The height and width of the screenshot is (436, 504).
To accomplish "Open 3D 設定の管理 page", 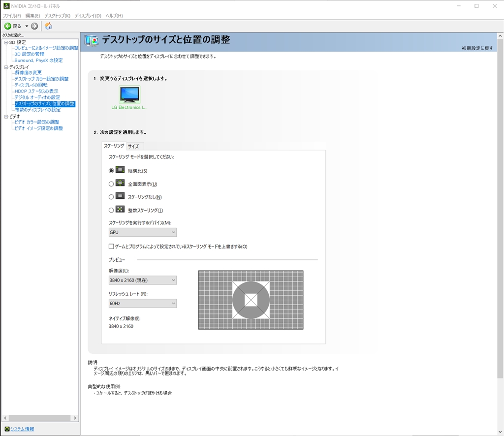I will (x=29, y=54).
